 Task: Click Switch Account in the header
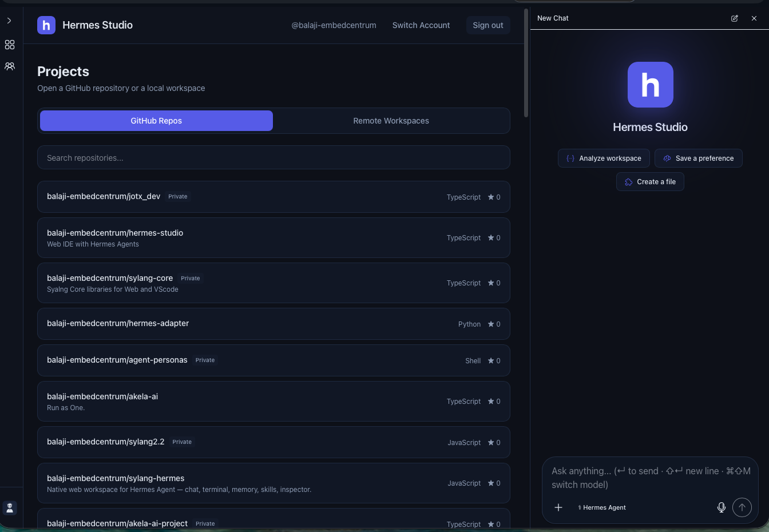click(x=421, y=25)
